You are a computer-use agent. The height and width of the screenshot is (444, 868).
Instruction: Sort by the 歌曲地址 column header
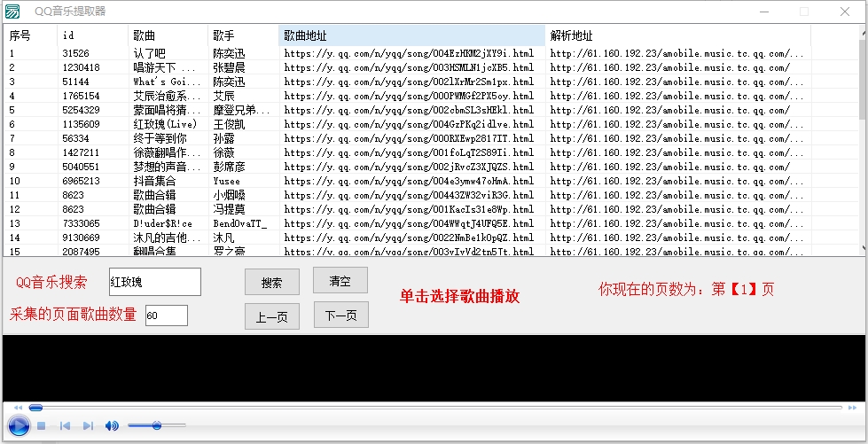point(411,35)
